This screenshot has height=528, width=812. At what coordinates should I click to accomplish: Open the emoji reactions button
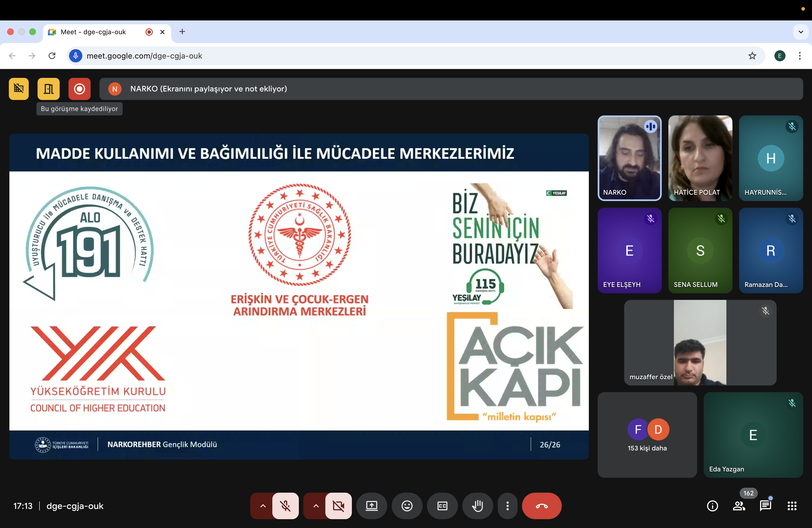[407, 506]
